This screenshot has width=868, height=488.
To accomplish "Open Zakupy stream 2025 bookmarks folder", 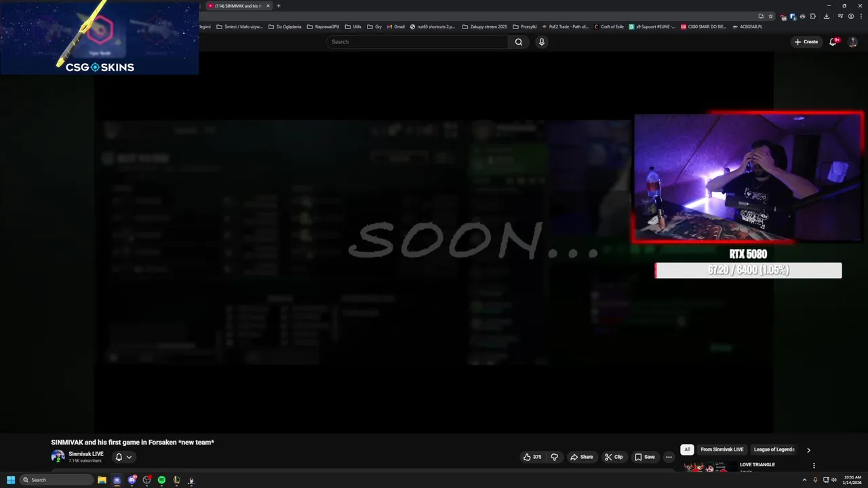I will point(485,26).
